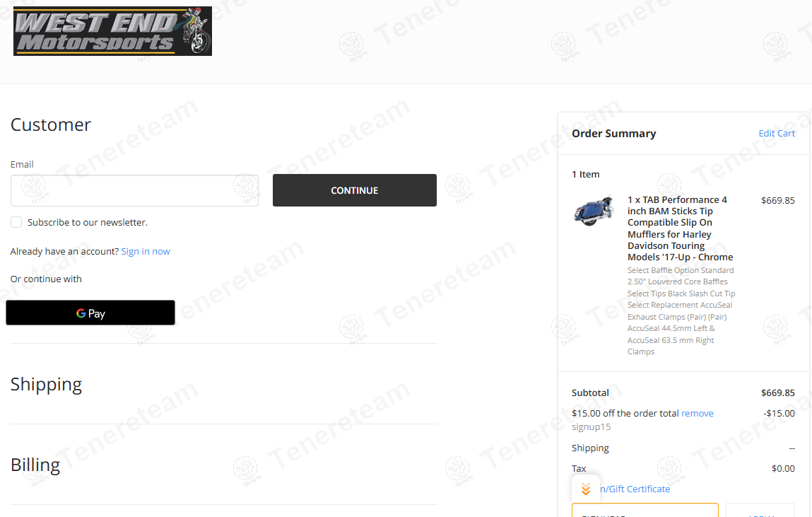Select the Customer section heading

tap(51, 125)
